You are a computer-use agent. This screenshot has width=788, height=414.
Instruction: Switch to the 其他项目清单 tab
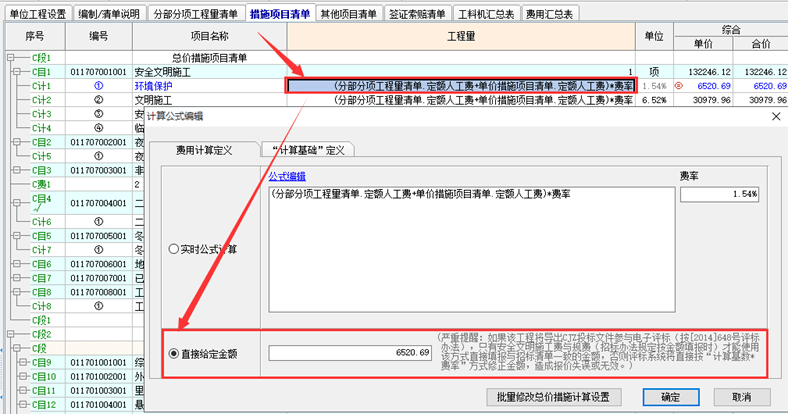point(349,14)
